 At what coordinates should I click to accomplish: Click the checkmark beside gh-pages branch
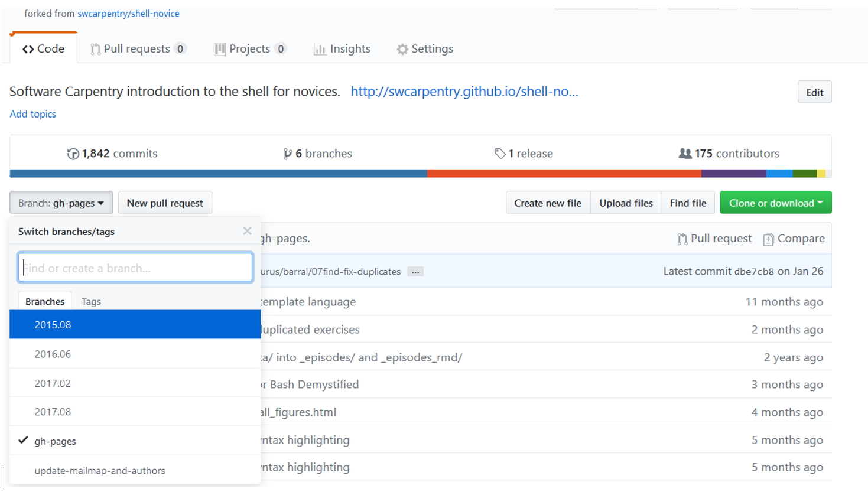click(x=23, y=440)
